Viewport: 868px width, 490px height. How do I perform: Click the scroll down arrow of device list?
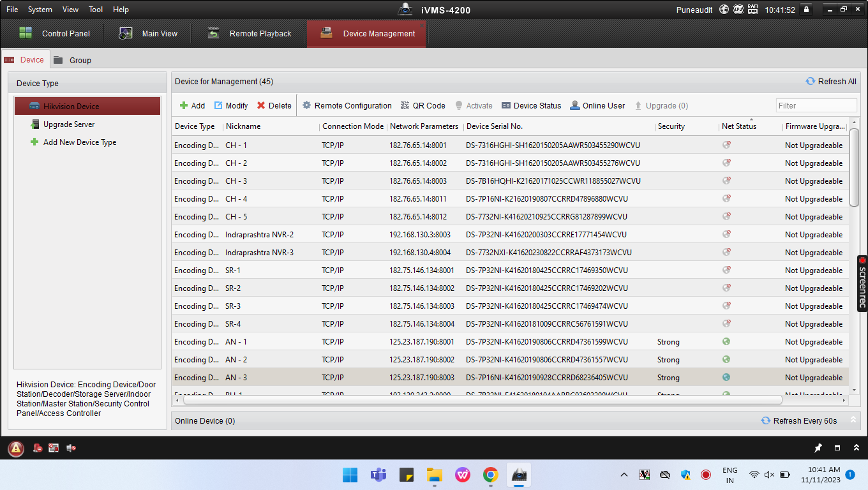pos(855,389)
